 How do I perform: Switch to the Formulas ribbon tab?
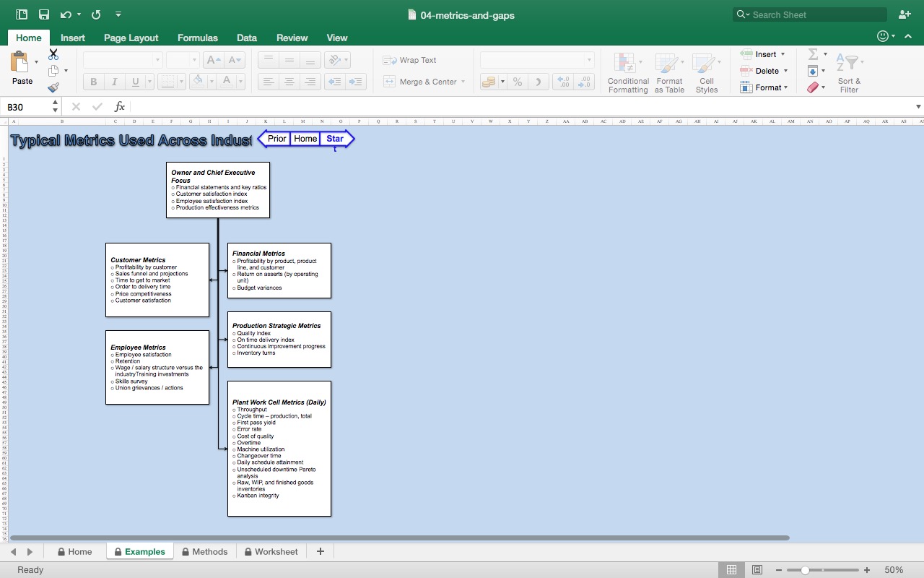(x=197, y=38)
